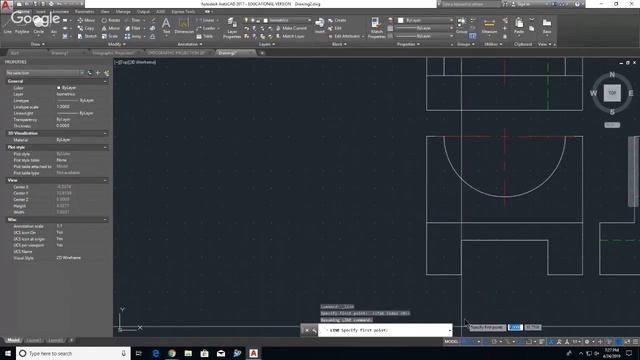The height and width of the screenshot is (360, 640).
Task: Click the command line input field
Action: coord(385,330)
